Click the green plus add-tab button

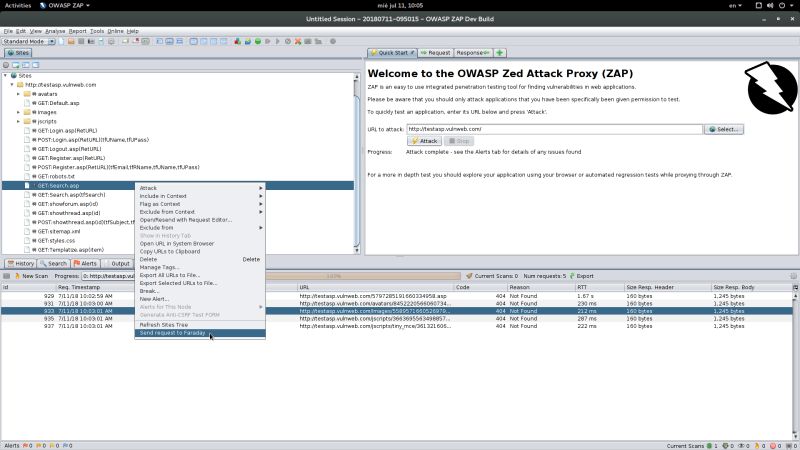499,53
